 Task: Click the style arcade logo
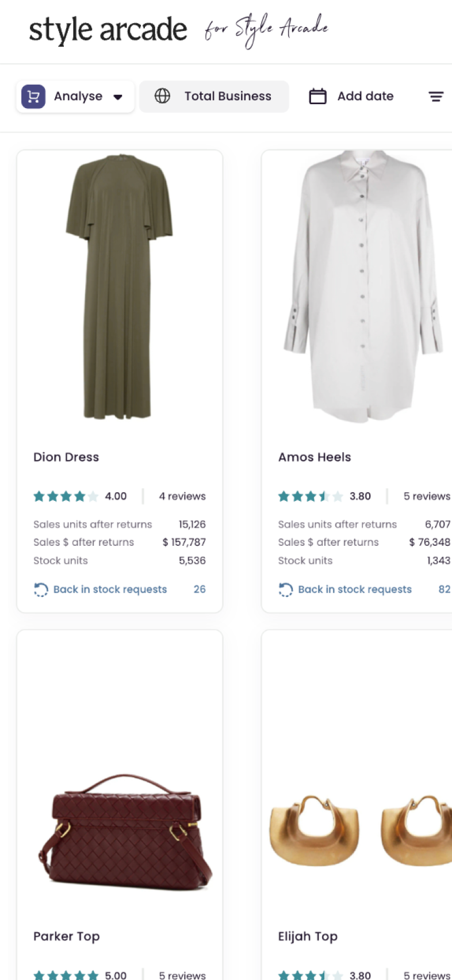pyautogui.click(x=108, y=30)
